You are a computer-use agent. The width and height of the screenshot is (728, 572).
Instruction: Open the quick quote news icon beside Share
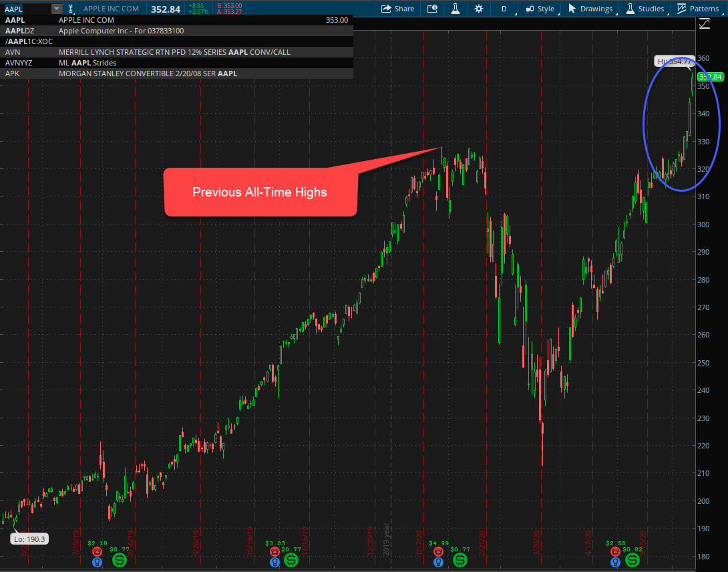(x=432, y=9)
